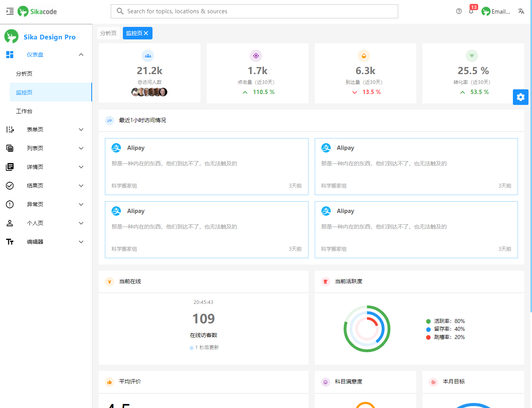The width and height of the screenshot is (532, 408).
Task: Switch to the blue 监控页 tab
Action: (134, 33)
